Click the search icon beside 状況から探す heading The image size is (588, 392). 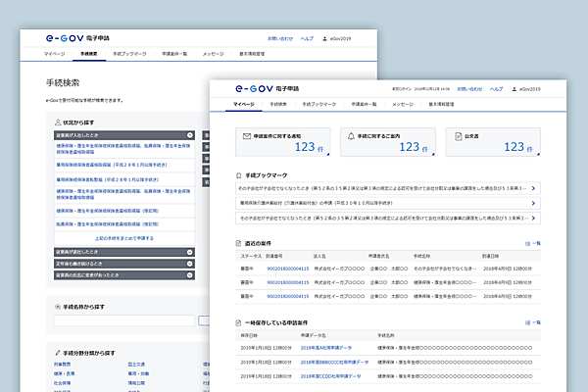pyautogui.click(x=58, y=121)
